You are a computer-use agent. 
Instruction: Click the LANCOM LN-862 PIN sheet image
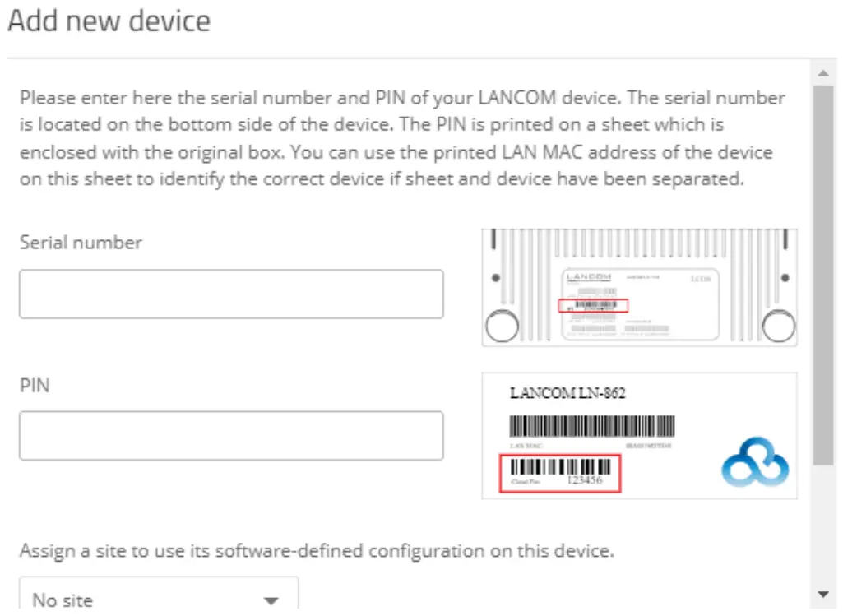639,436
